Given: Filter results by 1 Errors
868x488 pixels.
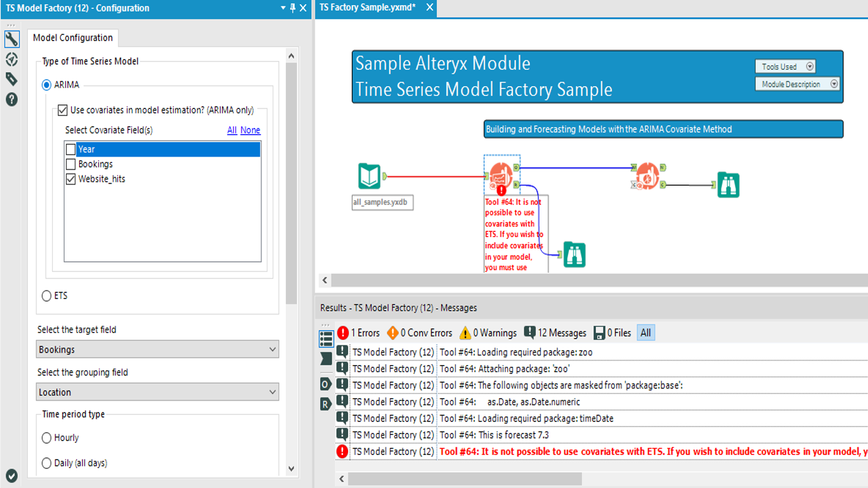Looking at the screenshot, I should click(358, 333).
